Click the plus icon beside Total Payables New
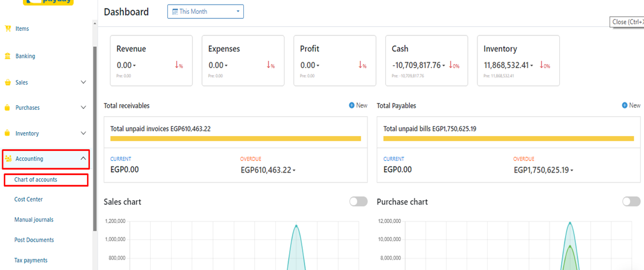The height and width of the screenshot is (270, 644). pos(625,106)
